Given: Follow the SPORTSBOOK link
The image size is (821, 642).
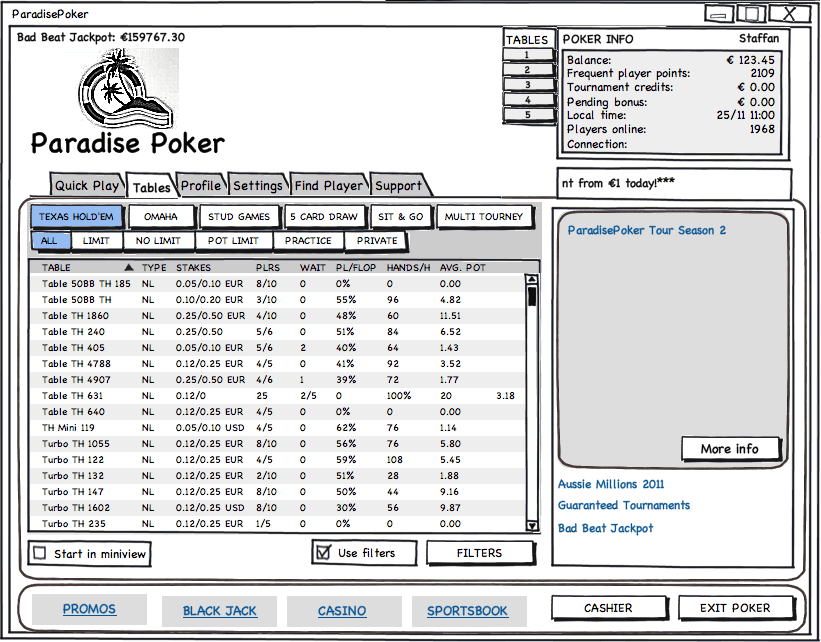Looking at the screenshot, I should click(x=467, y=611).
